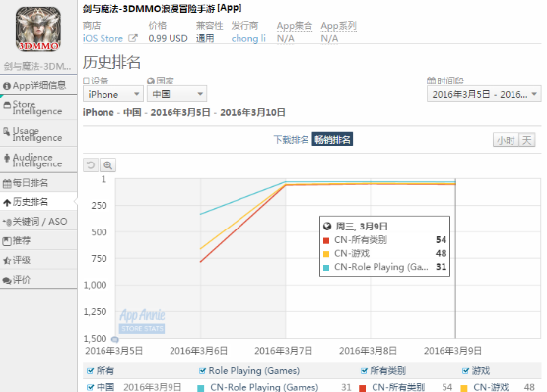Switch chart granularity to 小时
Viewport: 547px width, 392px height.
coord(506,140)
